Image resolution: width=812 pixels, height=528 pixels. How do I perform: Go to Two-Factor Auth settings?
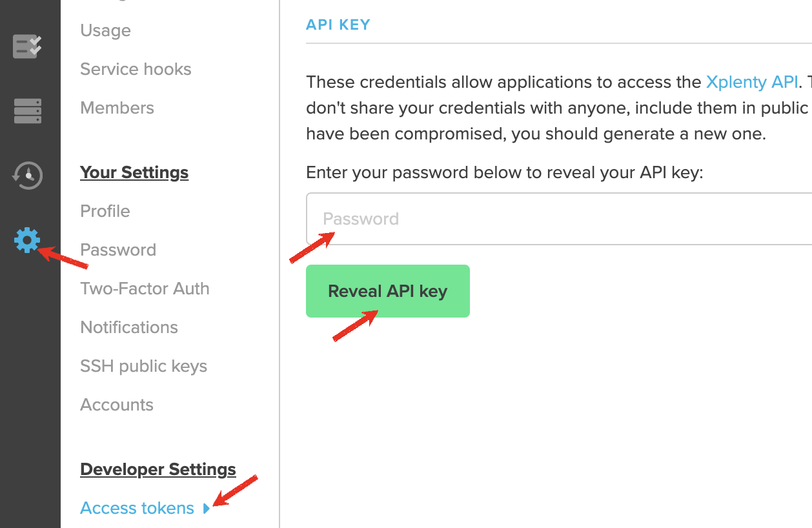pos(145,289)
